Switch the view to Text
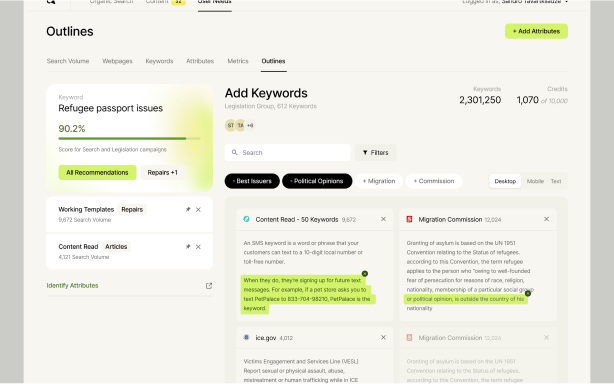Image resolution: width=614 pixels, height=384 pixels. coord(556,181)
